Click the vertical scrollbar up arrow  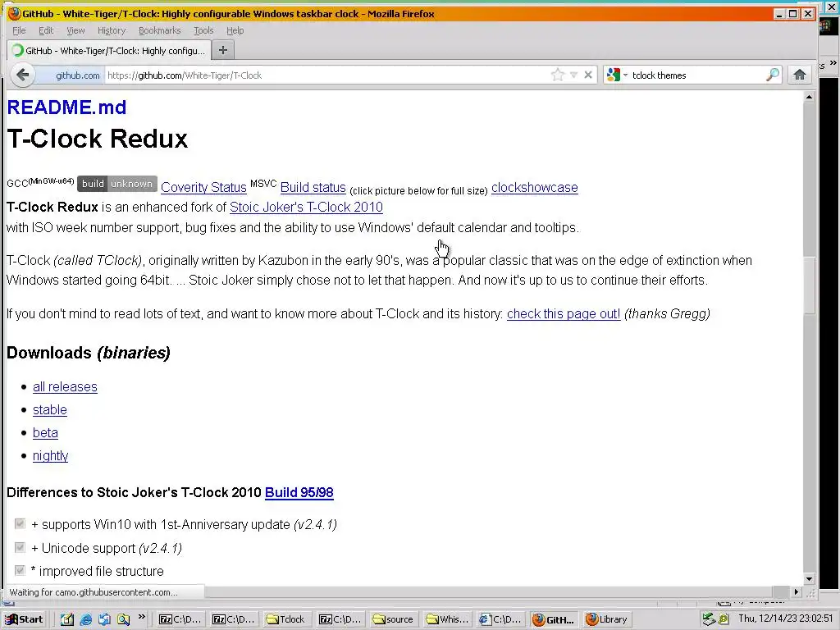809,97
